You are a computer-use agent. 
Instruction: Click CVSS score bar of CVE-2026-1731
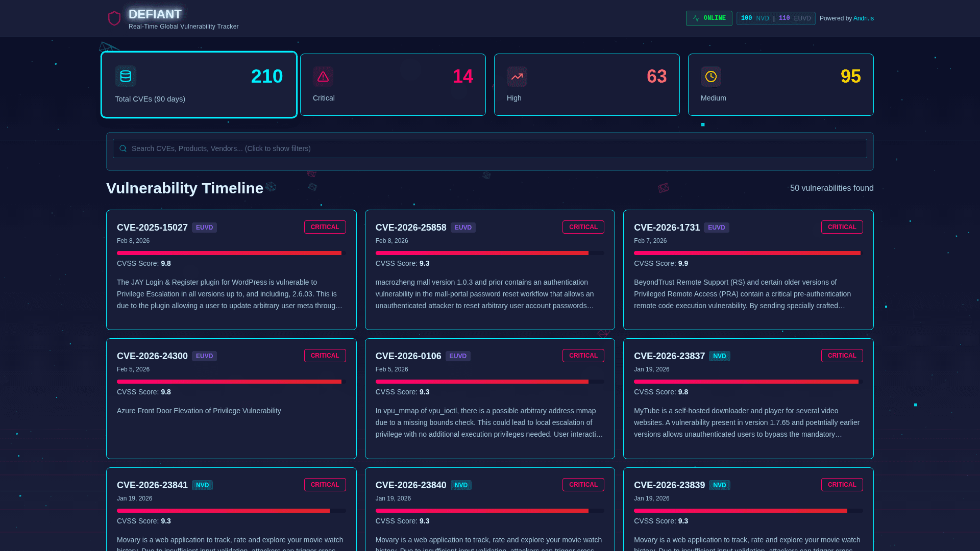(748, 253)
